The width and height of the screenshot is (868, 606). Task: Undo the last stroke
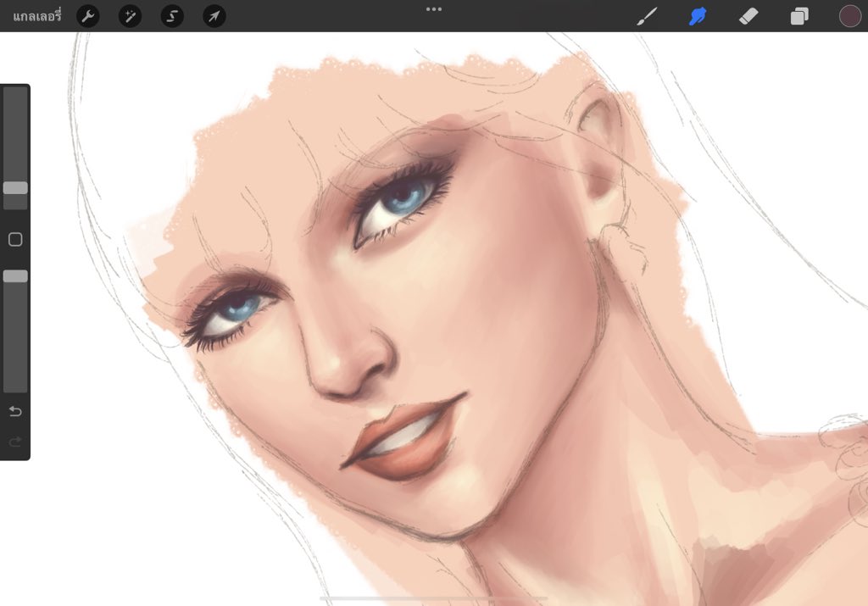[15, 411]
